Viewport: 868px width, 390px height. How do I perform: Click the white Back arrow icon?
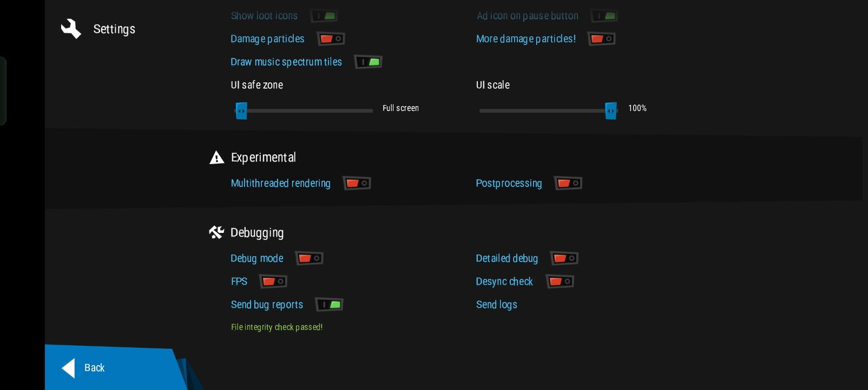[69, 368]
